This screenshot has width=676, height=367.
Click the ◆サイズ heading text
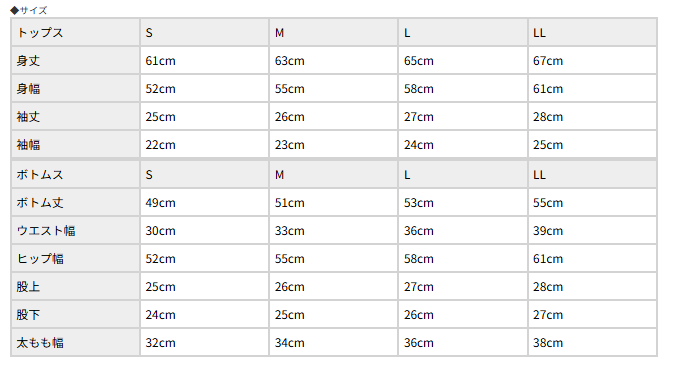(29, 10)
